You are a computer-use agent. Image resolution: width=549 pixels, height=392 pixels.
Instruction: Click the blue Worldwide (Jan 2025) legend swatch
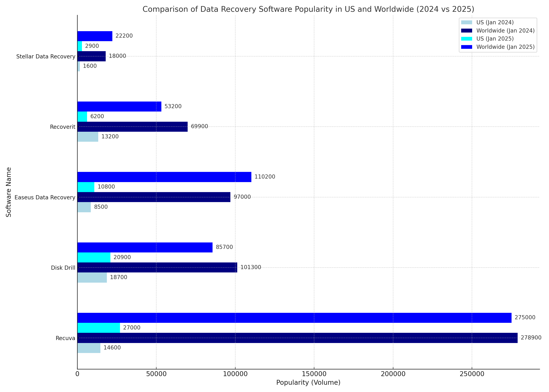click(466, 47)
